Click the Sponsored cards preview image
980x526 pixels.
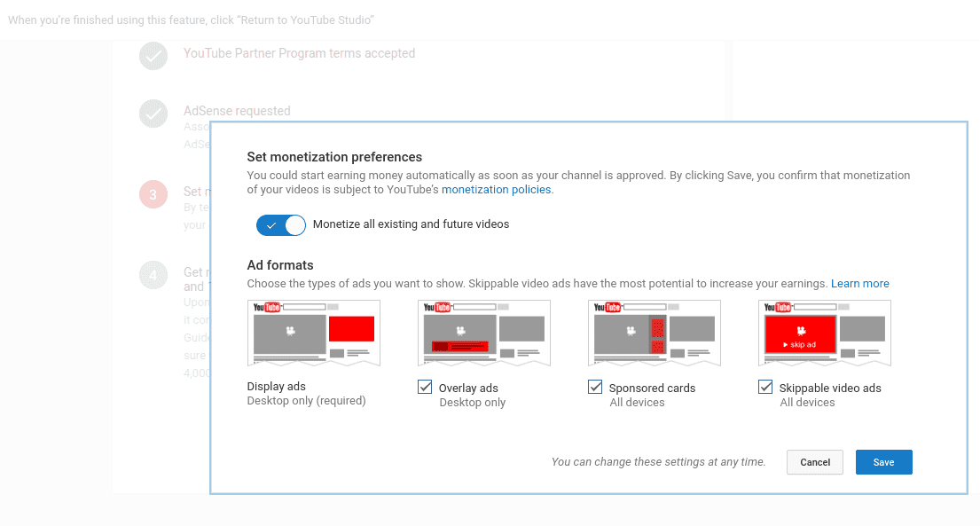(655, 333)
